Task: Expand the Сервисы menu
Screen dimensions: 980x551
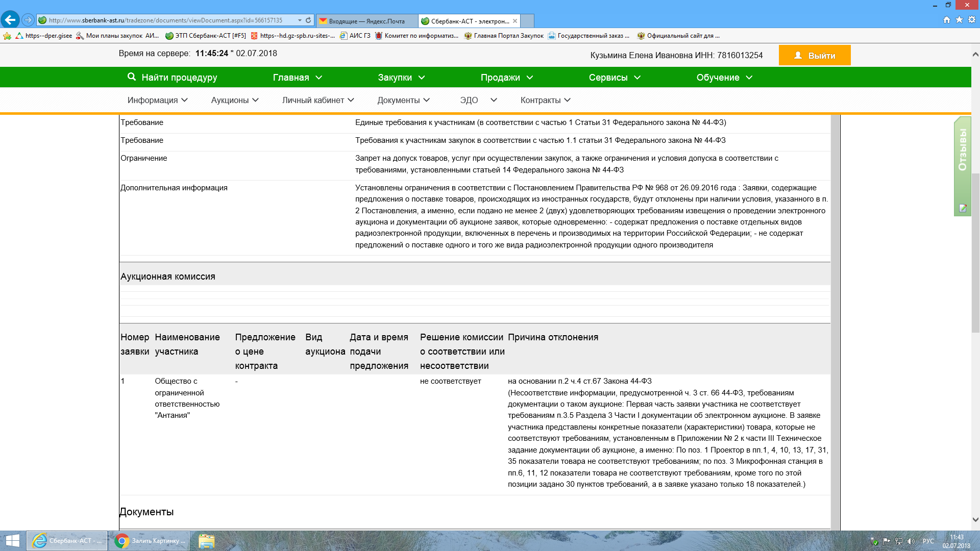Action: click(x=615, y=78)
